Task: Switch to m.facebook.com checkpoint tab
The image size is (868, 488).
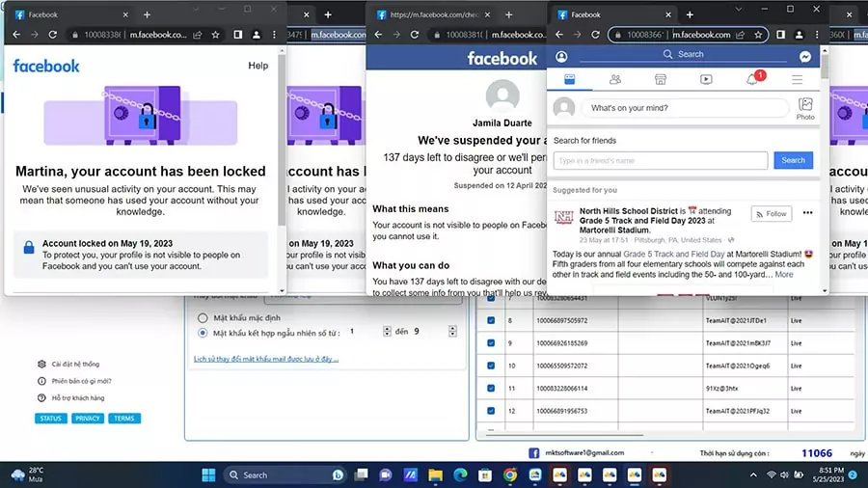Action: pyautogui.click(x=433, y=14)
